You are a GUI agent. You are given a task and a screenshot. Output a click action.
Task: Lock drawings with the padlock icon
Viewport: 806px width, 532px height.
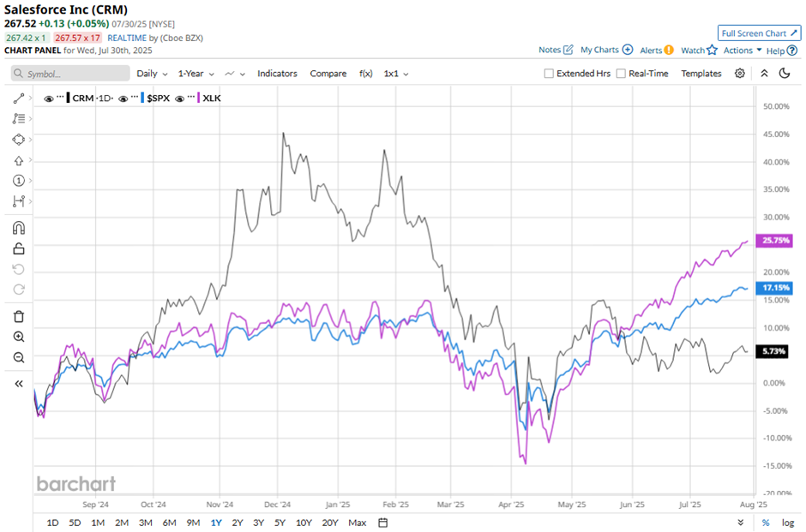tap(19, 248)
